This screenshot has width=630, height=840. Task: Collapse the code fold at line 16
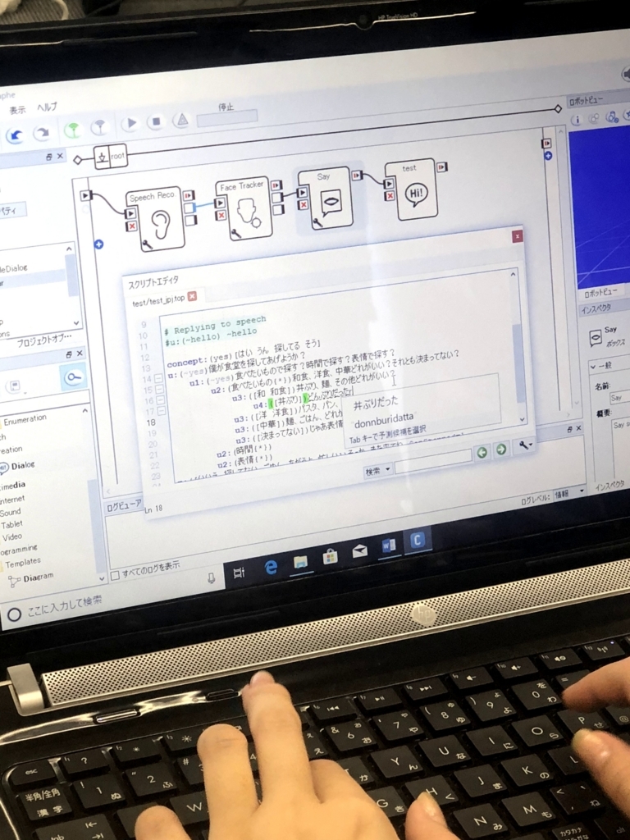pos(161,400)
